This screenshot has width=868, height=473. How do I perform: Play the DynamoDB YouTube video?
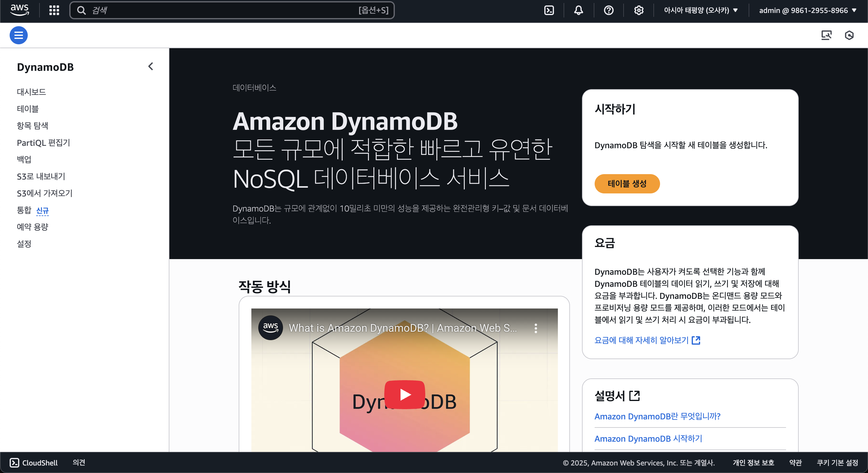(404, 394)
